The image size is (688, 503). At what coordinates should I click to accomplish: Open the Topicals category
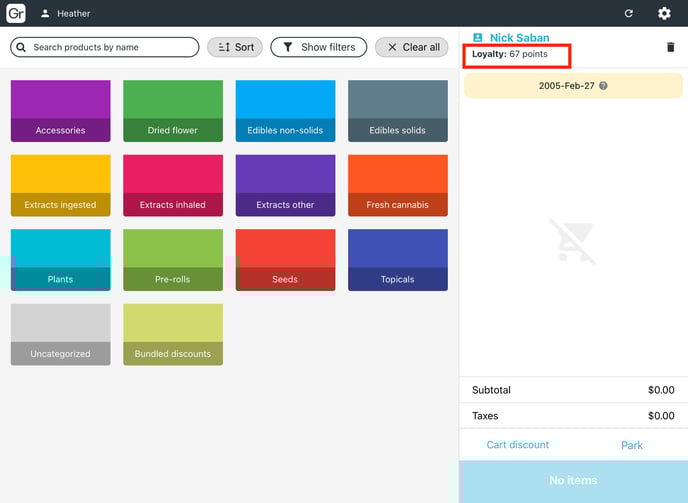coord(398,260)
